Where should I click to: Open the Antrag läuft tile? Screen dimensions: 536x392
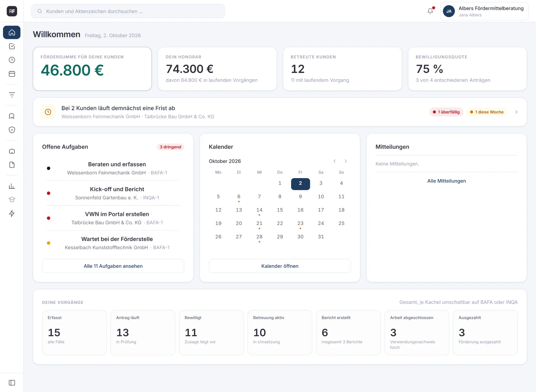coord(143,332)
